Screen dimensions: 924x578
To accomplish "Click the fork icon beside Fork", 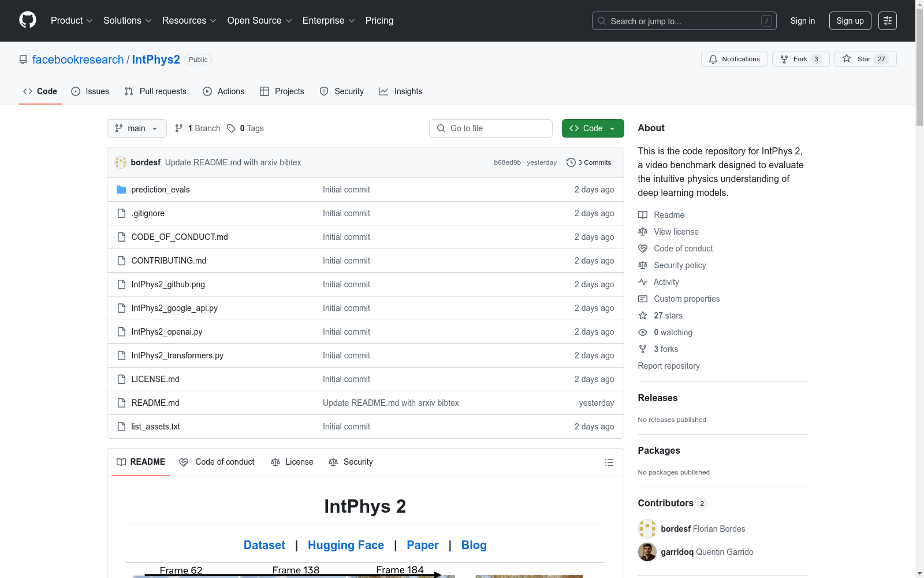I will [x=784, y=59].
